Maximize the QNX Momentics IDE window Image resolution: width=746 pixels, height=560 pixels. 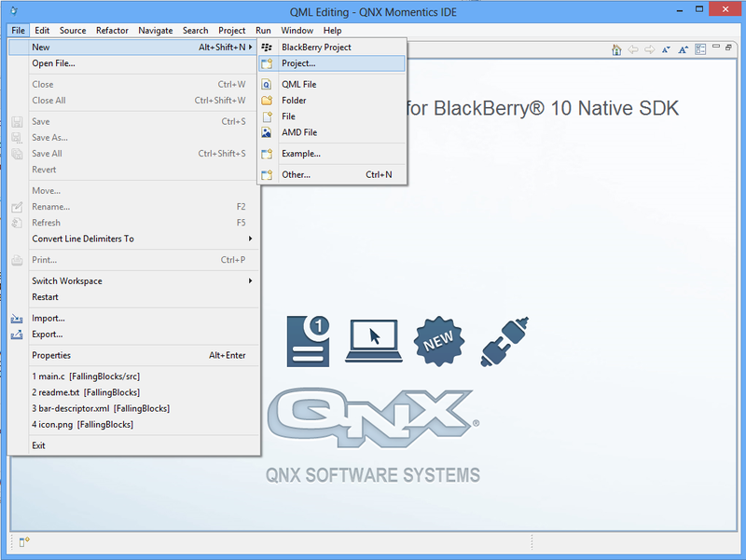pos(698,9)
